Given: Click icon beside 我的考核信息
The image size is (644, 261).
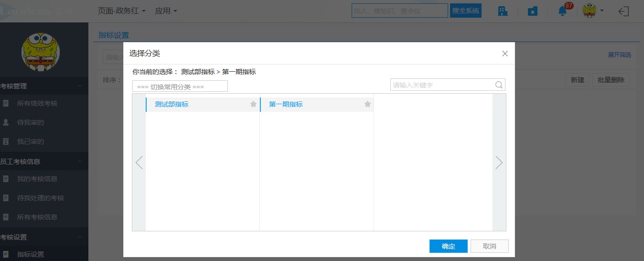Looking at the screenshot, I should tap(6, 179).
